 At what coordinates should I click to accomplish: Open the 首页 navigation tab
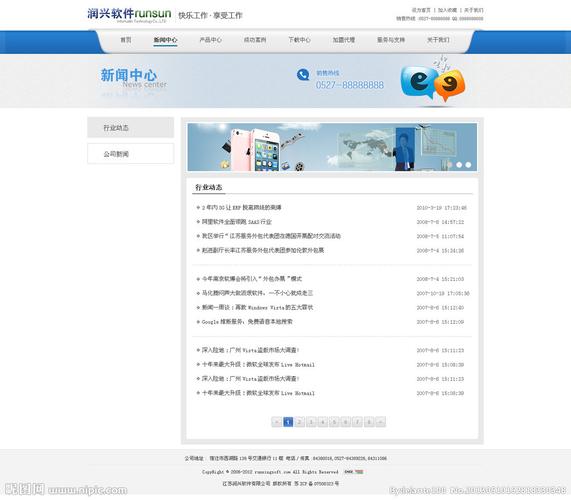126,40
